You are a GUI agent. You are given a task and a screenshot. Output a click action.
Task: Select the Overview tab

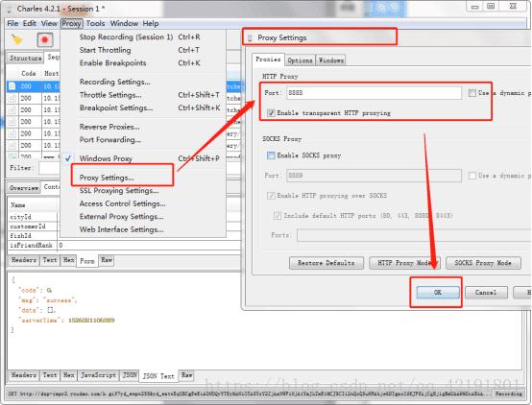tap(24, 188)
